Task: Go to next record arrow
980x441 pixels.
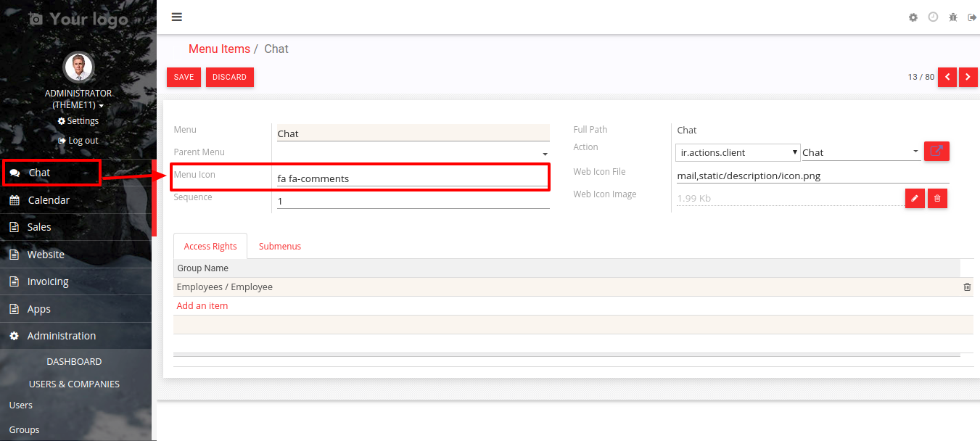Action: tap(968, 77)
